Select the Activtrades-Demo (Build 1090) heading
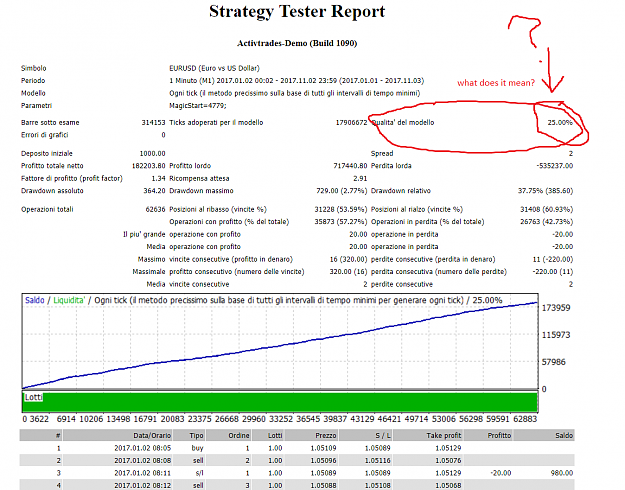Screen dimensions: 625x490 [297, 43]
